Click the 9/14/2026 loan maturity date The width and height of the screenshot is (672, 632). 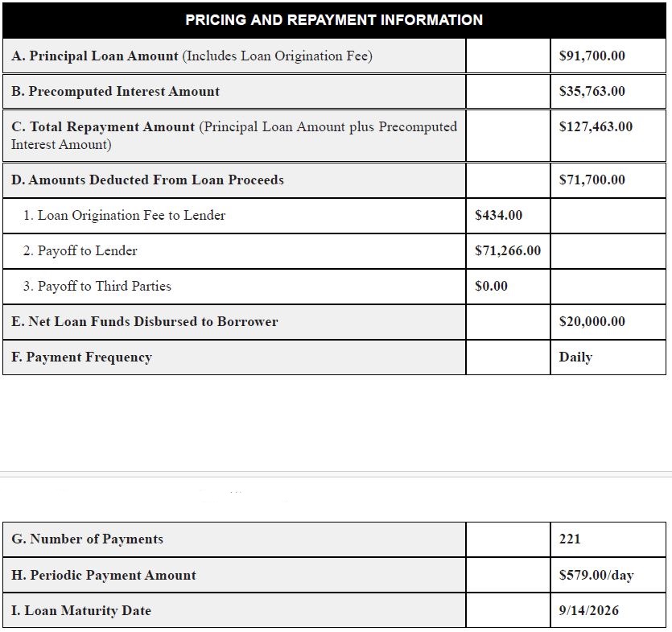589,610
